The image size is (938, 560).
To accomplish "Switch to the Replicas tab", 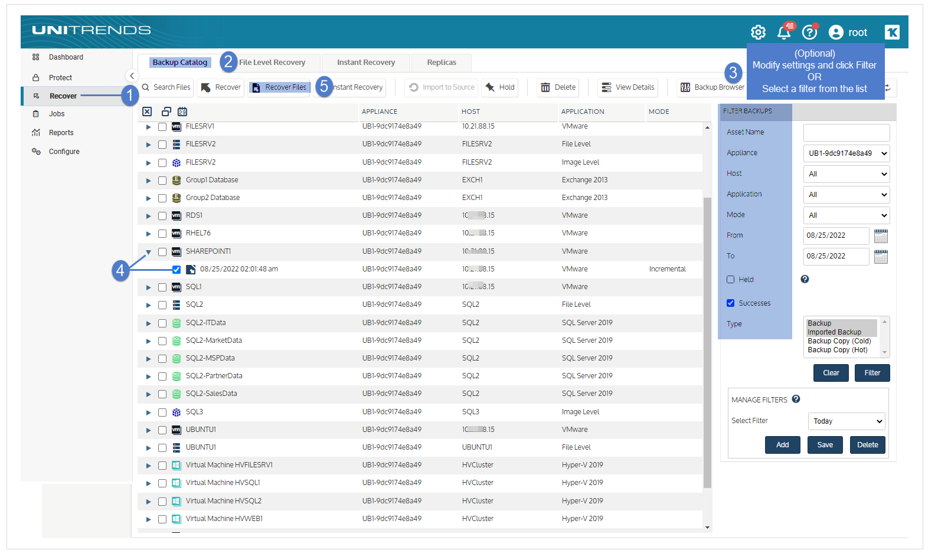I will click(442, 63).
